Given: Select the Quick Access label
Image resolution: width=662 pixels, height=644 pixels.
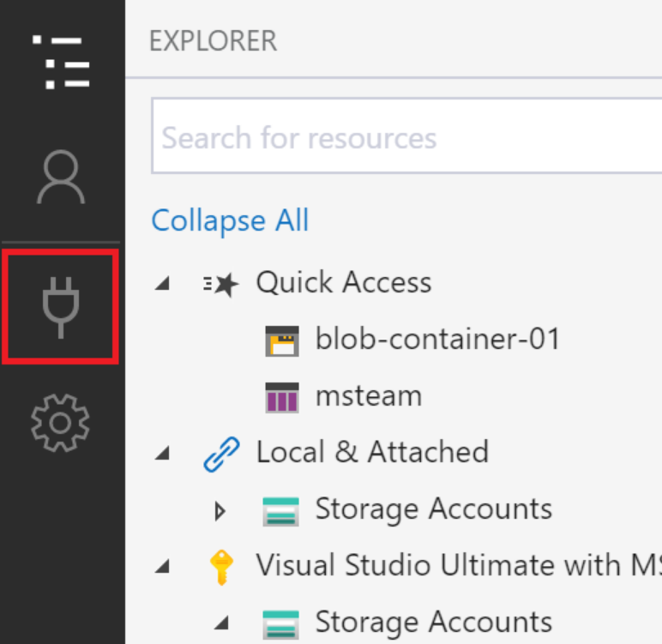Looking at the screenshot, I should pyautogui.click(x=344, y=282).
